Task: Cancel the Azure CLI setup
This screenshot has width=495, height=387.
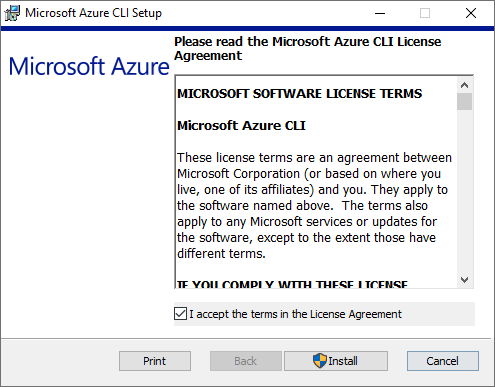Action: (x=443, y=361)
